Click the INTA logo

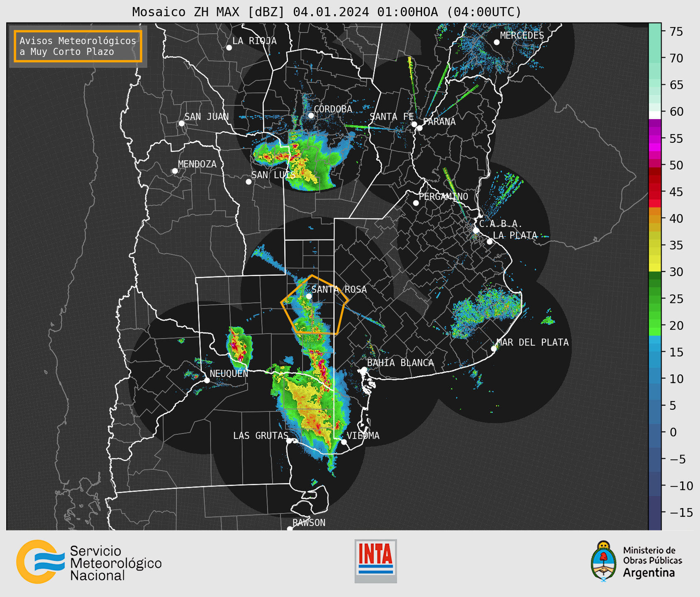376,561
